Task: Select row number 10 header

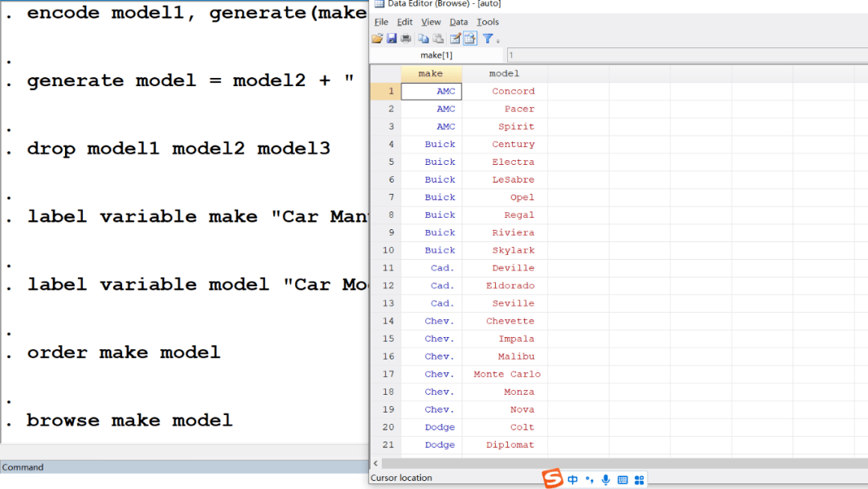Action: click(386, 250)
